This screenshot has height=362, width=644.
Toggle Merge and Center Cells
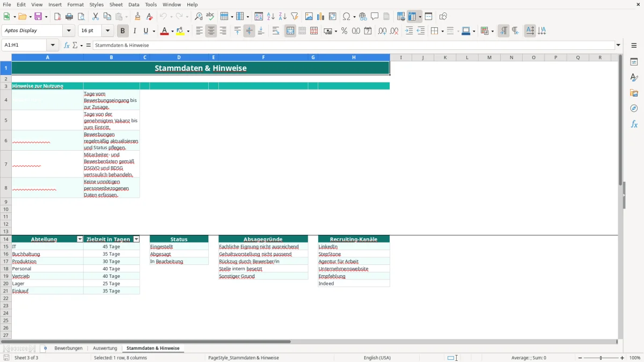[290, 31]
